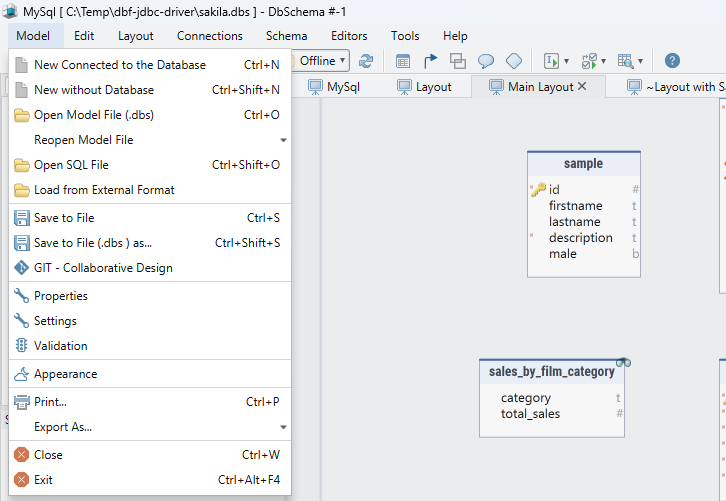Screen dimensions: 726x501
Task: Click the primary key icon beside id
Action: coord(539,189)
